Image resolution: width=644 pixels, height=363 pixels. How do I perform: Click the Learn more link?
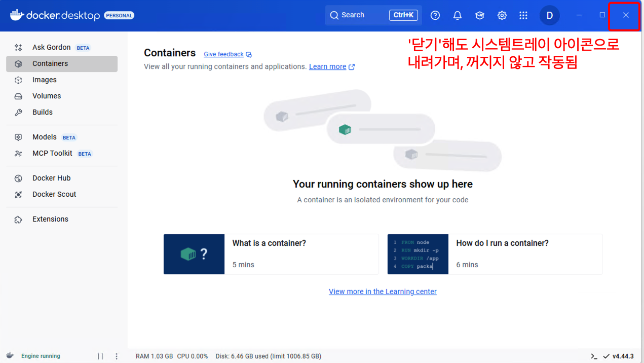click(x=327, y=66)
